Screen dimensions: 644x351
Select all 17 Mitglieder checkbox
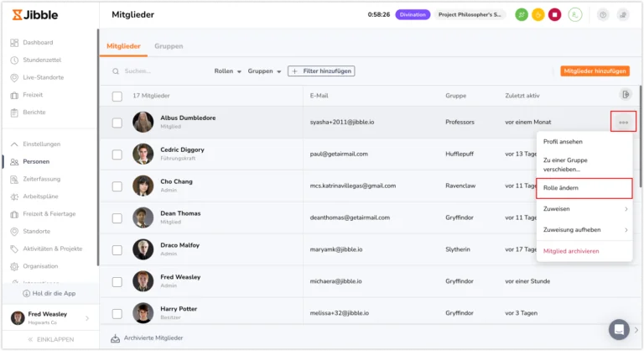point(117,97)
